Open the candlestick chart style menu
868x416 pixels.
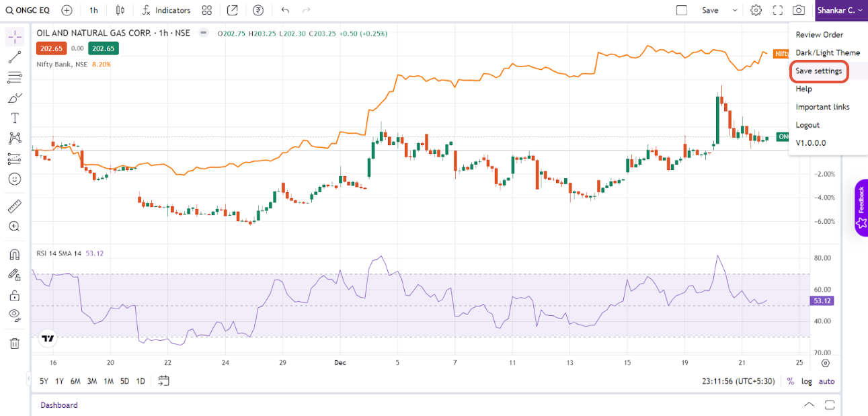click(120, 10)
